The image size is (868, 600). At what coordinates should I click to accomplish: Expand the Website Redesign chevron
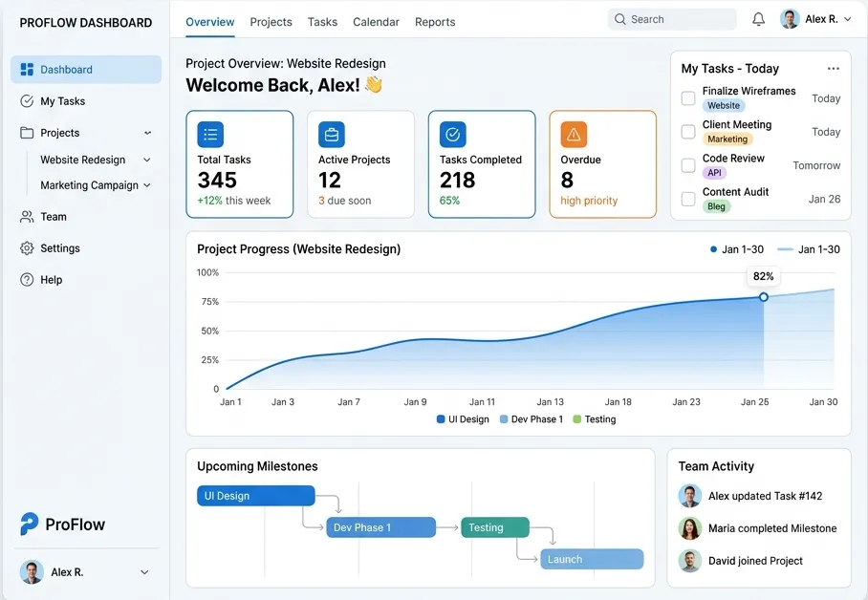coord(146,160)
